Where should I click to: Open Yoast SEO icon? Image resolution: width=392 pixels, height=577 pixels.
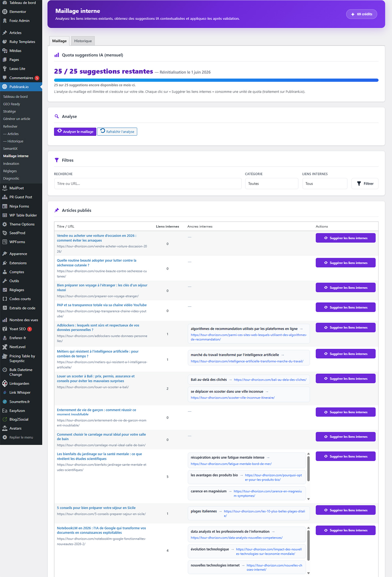(5, 329)
